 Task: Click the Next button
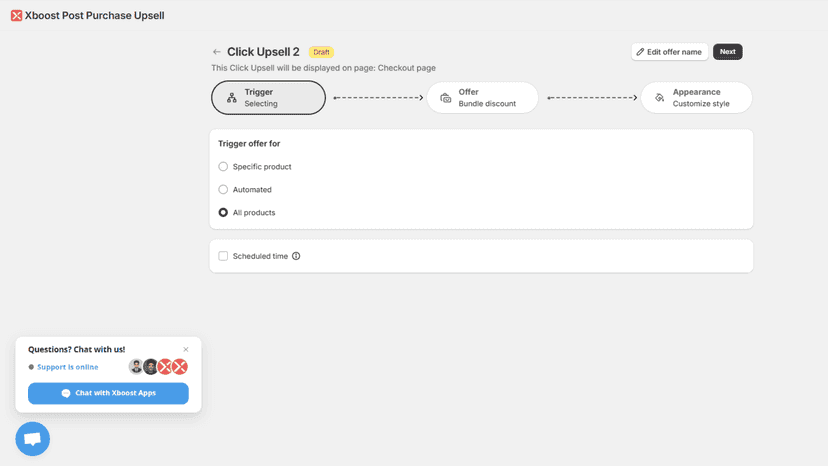click(x=728, y=52)
